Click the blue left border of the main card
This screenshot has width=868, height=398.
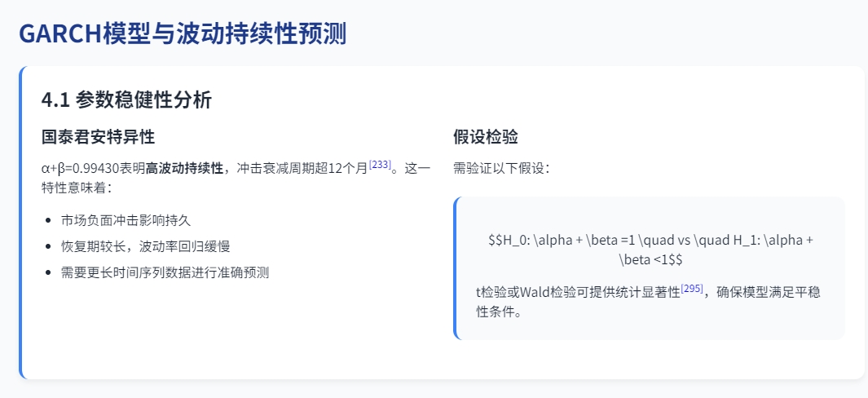pyautogui.click(x=21, y=223)
